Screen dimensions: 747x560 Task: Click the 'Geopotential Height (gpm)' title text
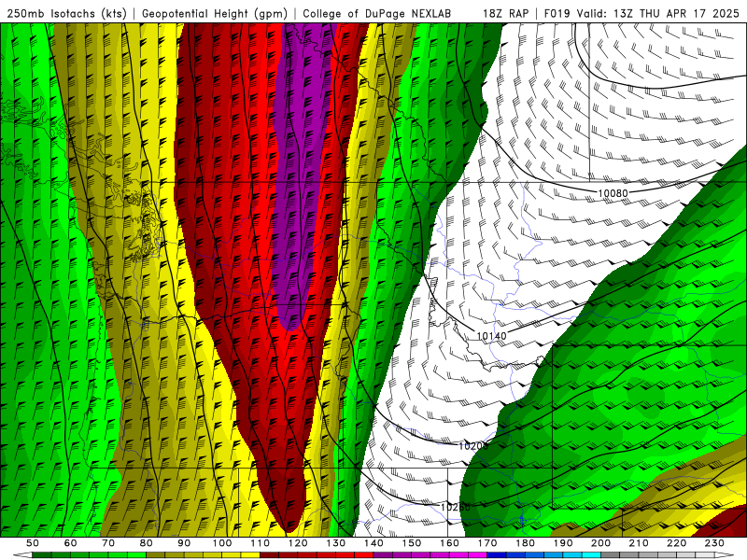pyautogui.click(x=215, y=13)
